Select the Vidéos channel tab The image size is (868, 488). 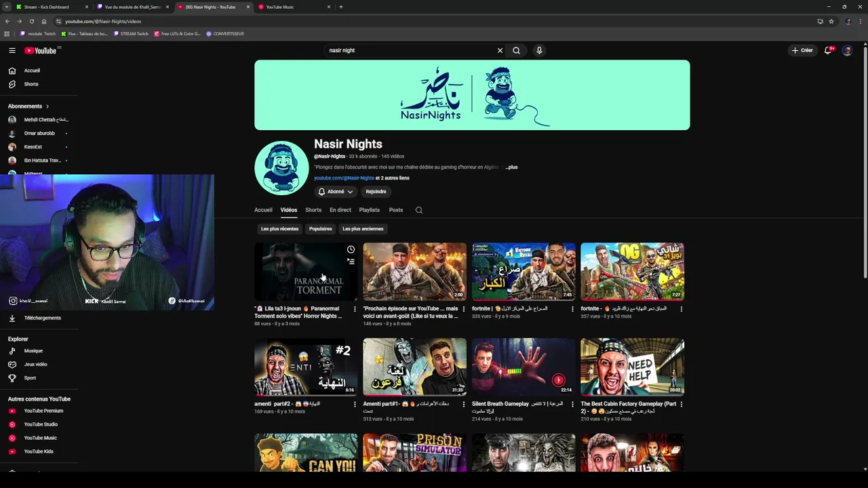coord(289,210)
